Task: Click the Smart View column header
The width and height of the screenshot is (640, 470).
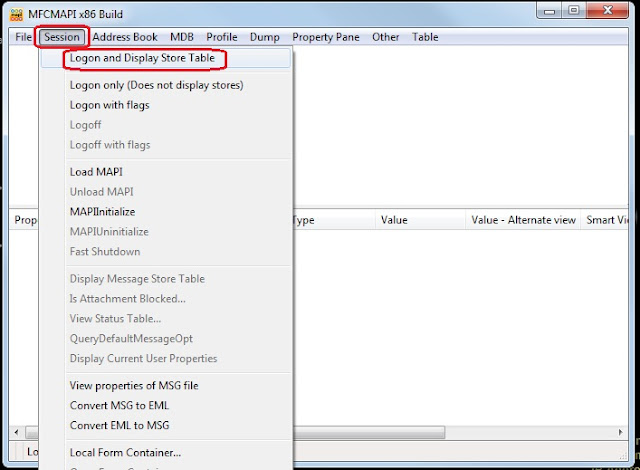Action: [x=604, y=220]
